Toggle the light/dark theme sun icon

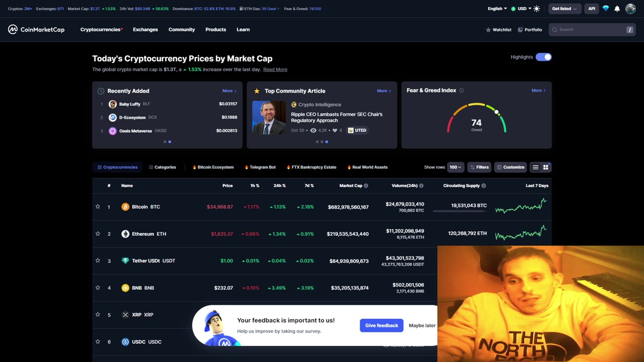tap(536, 9)
